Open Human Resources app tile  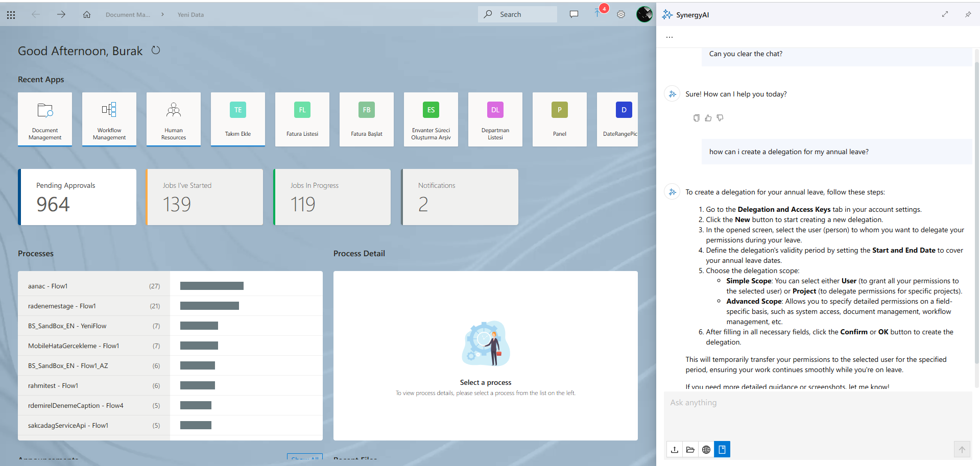click(174, 119)
